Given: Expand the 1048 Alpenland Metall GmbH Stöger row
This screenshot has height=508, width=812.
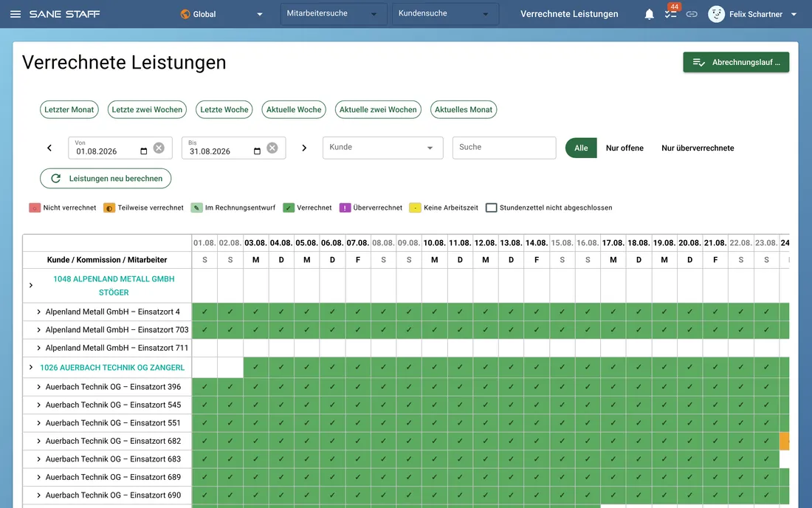Looking at the screenshot, I should click(x=31, y=285).
